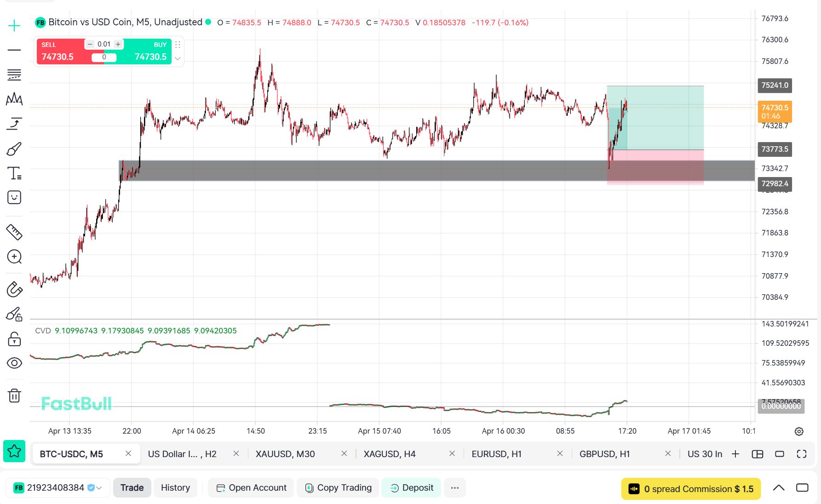Activate the zoom in tool
Screen dimensions: 821x504
[x=14, y=257]
